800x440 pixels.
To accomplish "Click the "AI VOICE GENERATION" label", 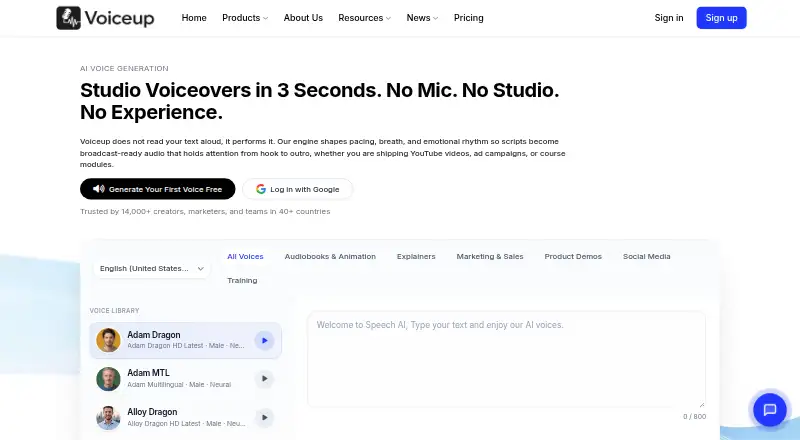I will point(124,68).
